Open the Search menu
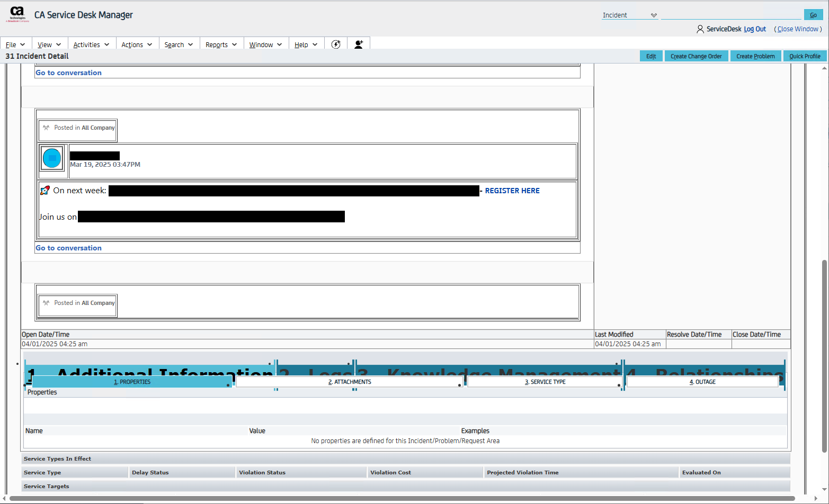The height and width of the screenshot is (504, 829). click(179, 45)
